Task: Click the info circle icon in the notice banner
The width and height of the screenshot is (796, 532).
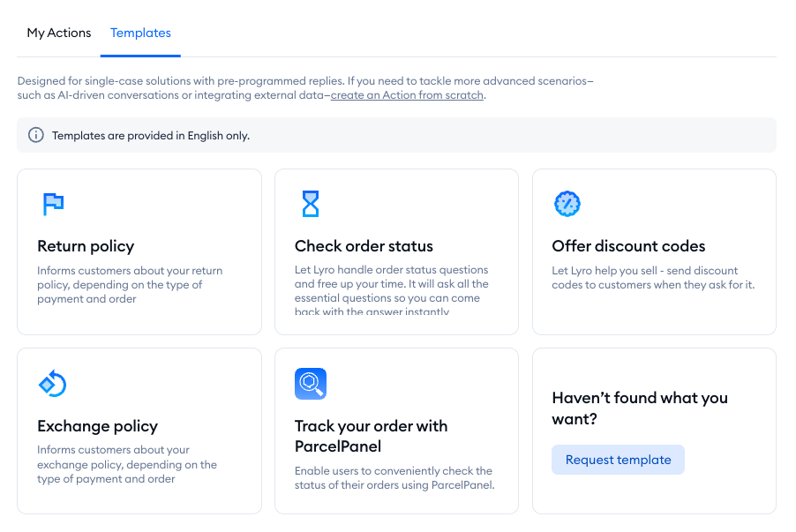Action: 35,135
